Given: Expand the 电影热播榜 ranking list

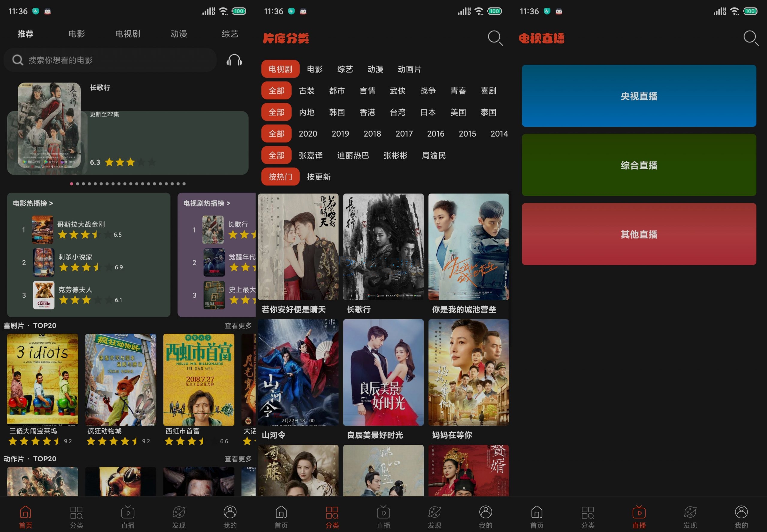Looking at the screenshot, I should [33, 203].
